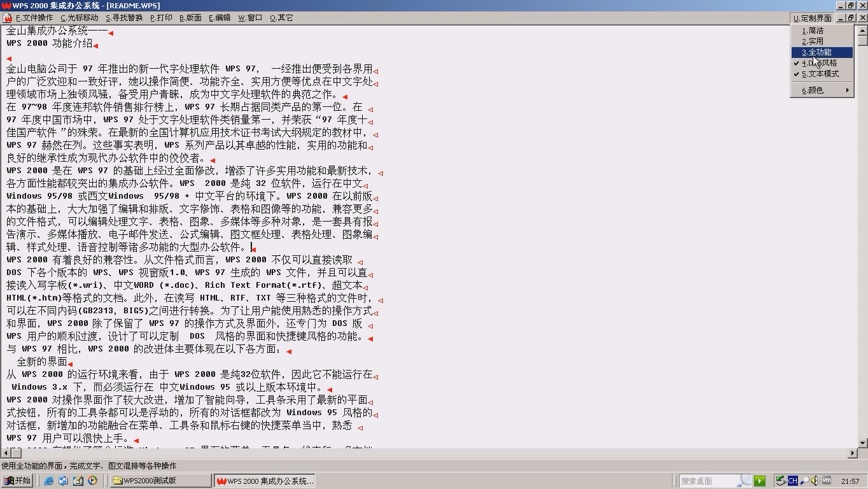Screen dimensions: 868x489
Task: Click the horizontal scrollbar left arrow
Action: coord(6,453)
